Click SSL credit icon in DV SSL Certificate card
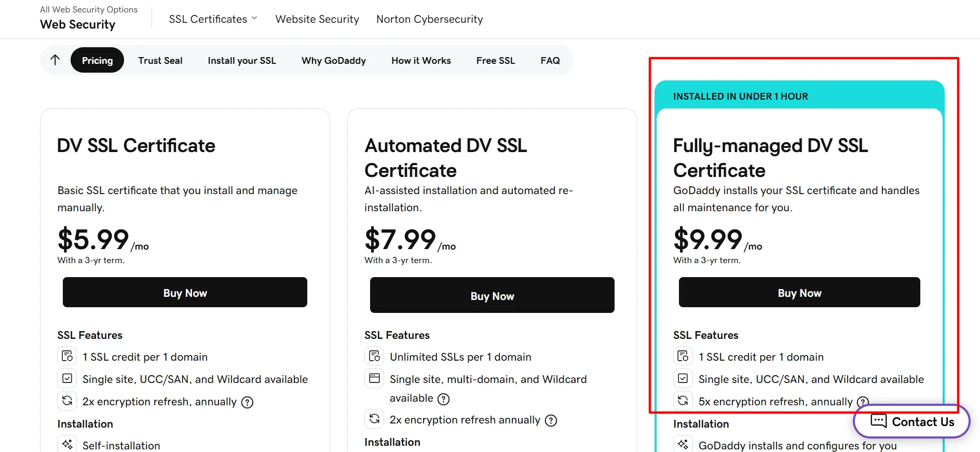 click(x=67, y=356)
